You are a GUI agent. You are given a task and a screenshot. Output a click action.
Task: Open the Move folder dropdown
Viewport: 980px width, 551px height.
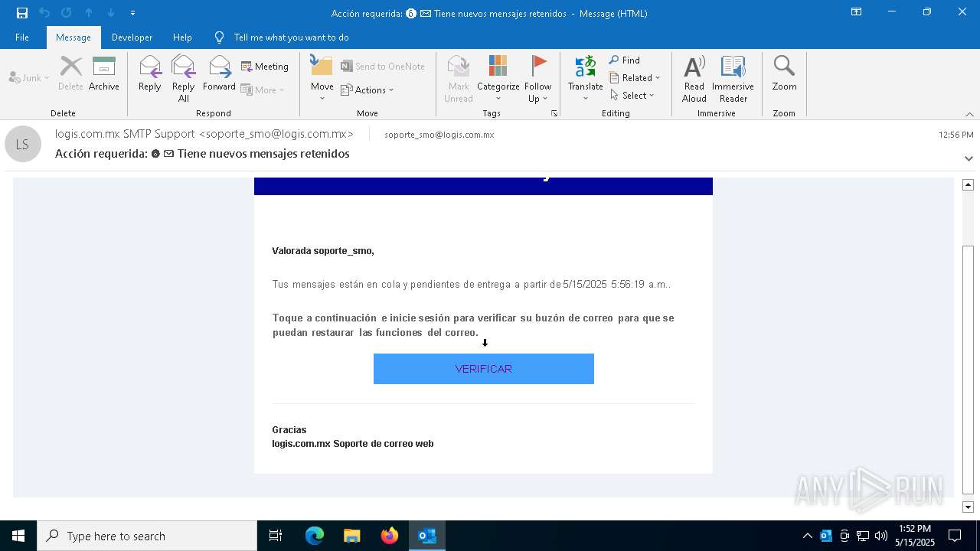[x=322, y=78]
